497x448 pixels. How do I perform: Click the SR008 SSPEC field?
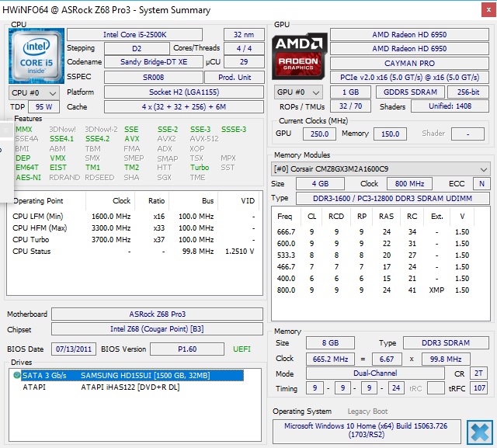pyautogui.click(x=154, y=77)
